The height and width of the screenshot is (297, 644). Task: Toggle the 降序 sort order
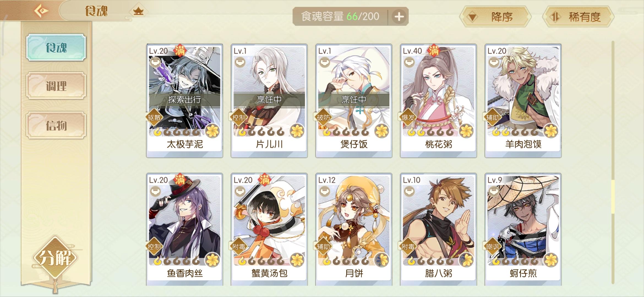(x=495, y=17)
